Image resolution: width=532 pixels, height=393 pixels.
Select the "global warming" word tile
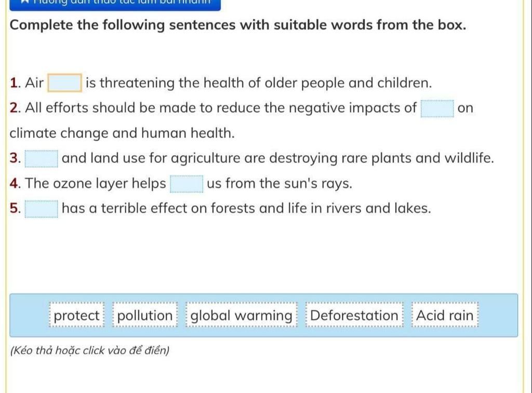click(241, 315)
